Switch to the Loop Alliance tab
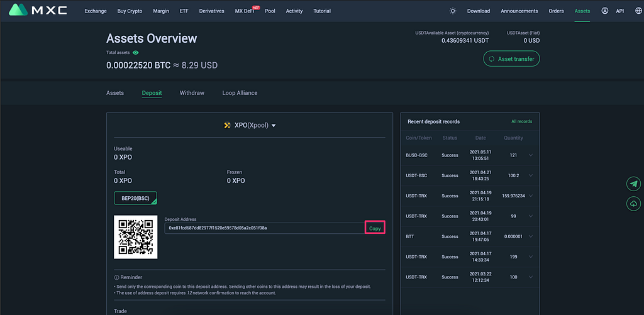 tap(240, 93)
